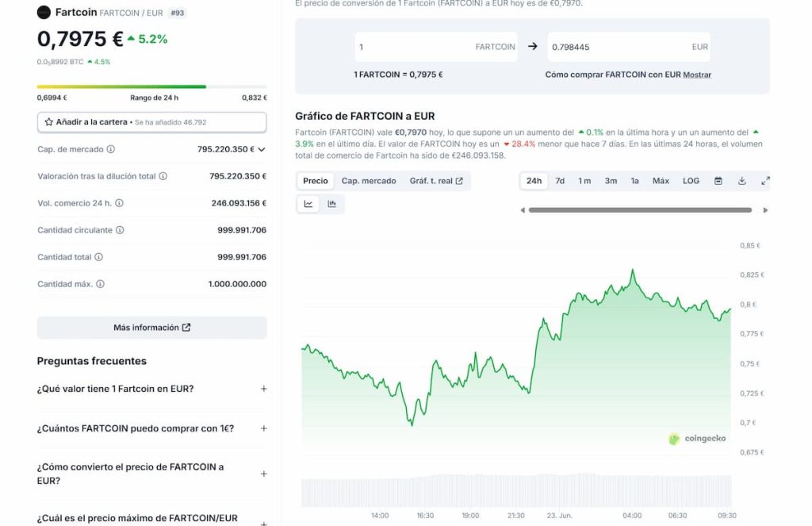Image resolution: width=812 pixels, height=526 pixels.
Task: Click the 1 FARTCOIN = 0,7975 € text
Action: click(398, 75)
